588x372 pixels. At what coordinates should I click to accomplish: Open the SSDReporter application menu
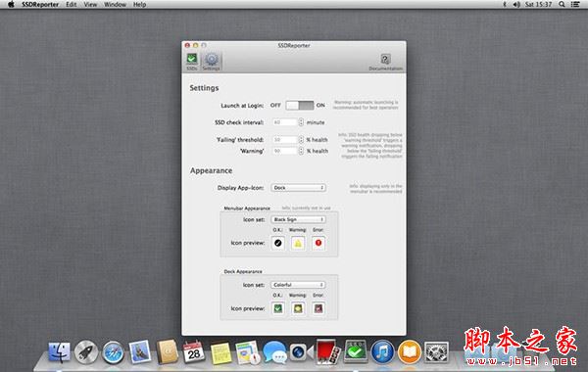[40, 5]
